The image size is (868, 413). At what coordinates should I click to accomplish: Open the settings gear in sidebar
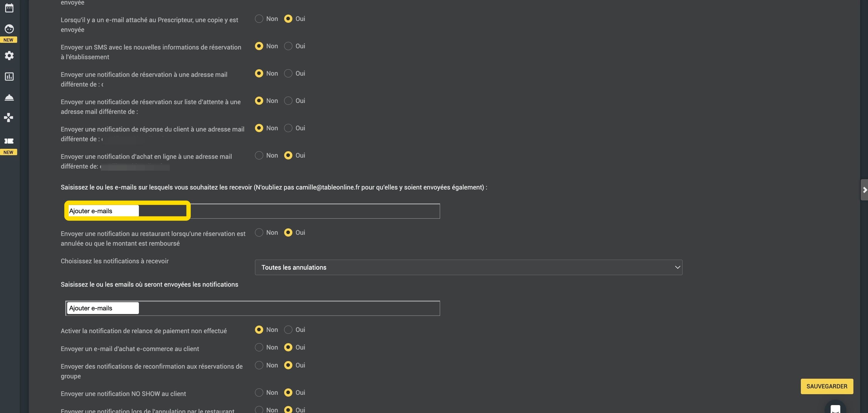click(9, 56)
